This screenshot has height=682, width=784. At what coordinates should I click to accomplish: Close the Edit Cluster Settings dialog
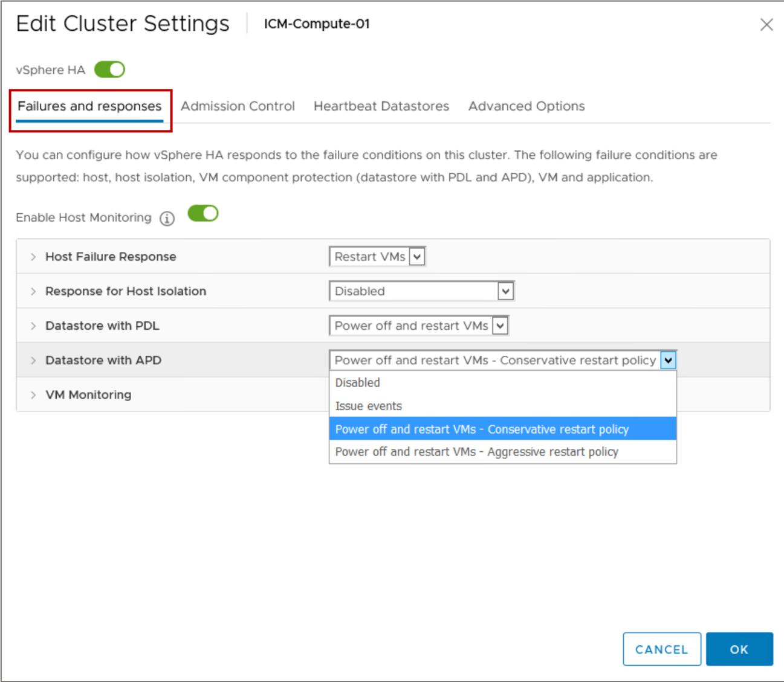pyautogui.click(x=766, y=25)
